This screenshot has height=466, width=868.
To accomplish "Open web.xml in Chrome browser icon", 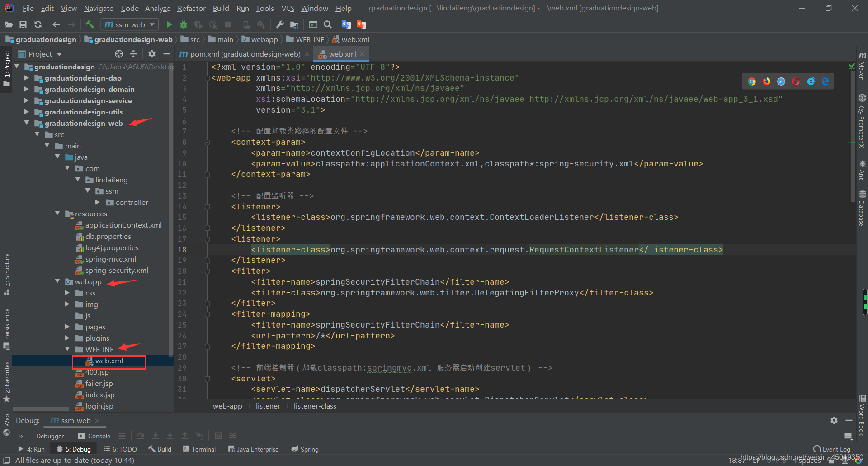I will [752, 81].
